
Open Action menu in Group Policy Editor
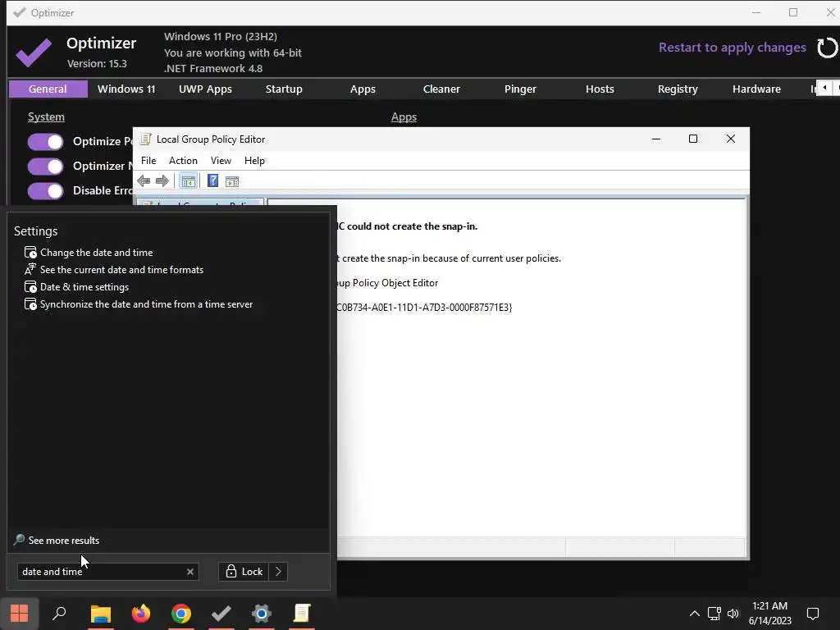click(183, 161)
